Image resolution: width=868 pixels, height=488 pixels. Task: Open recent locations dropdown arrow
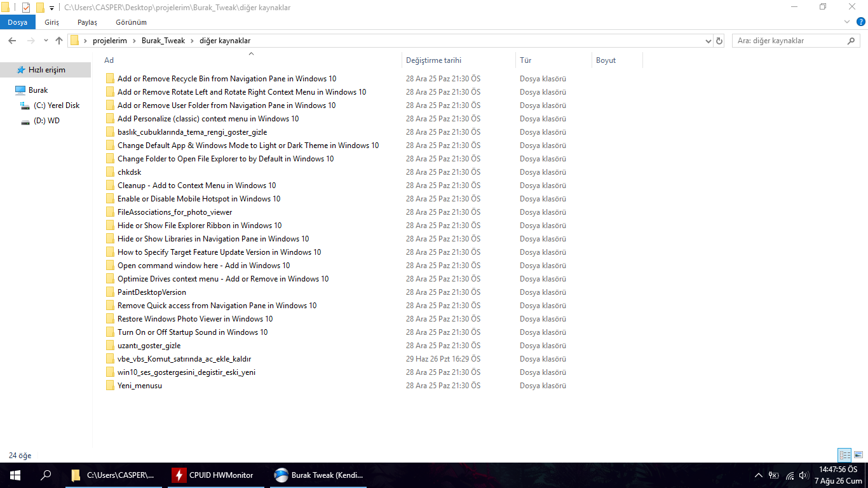coord(46,41)
